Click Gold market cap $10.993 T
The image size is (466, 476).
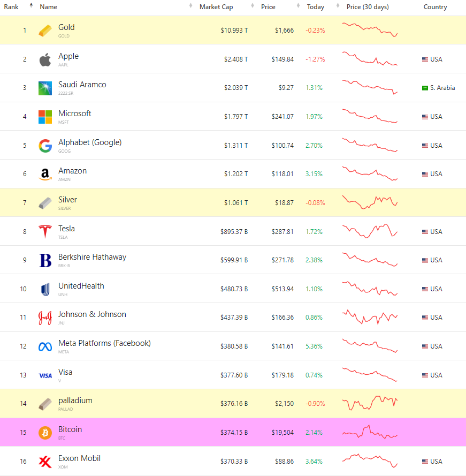click(234, 31)
